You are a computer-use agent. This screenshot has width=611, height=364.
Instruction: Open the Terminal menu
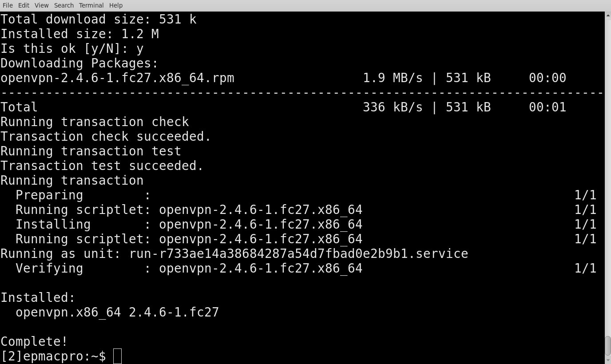tap(91, 5)
